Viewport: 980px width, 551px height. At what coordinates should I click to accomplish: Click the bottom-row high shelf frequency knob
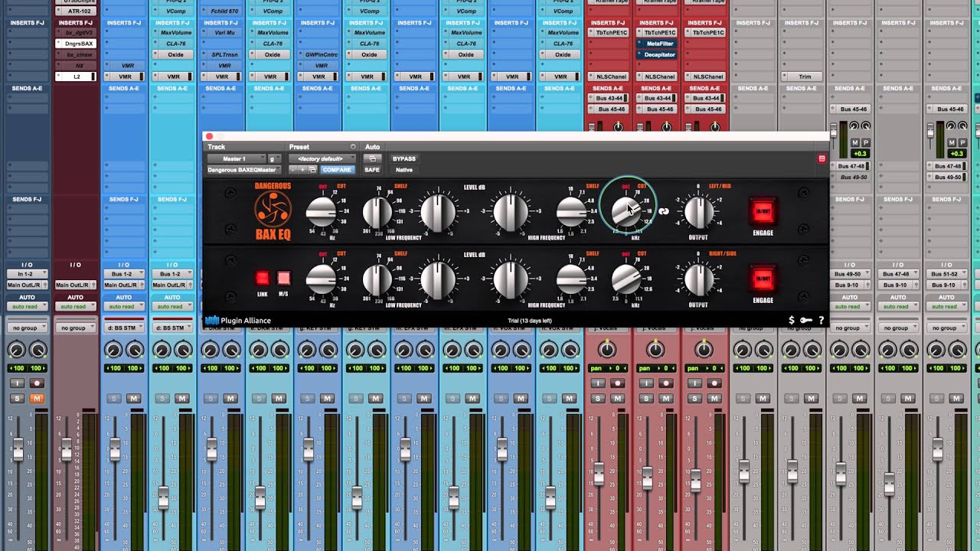click(x=571, y=279)
